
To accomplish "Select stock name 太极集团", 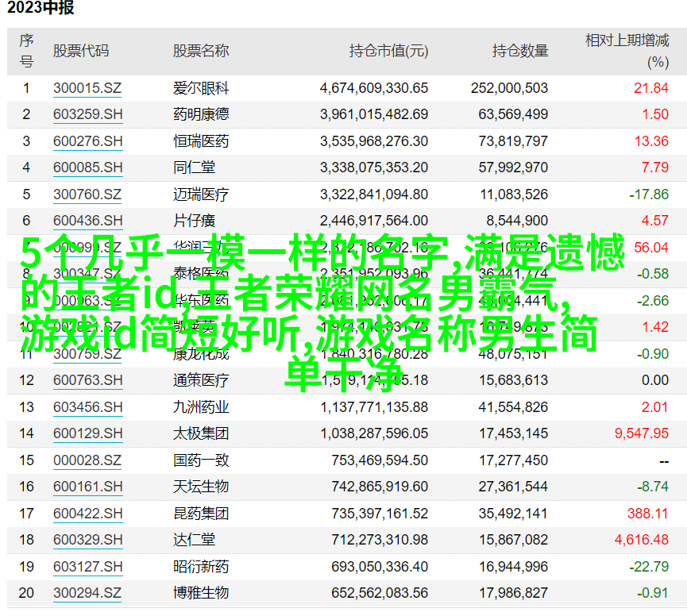I will coord(201,433).
